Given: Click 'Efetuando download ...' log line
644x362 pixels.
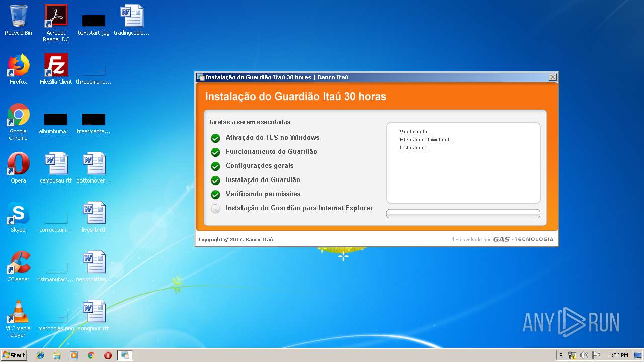Looking at the screenshot, I should pyautogui.click(x=428, y=140).
